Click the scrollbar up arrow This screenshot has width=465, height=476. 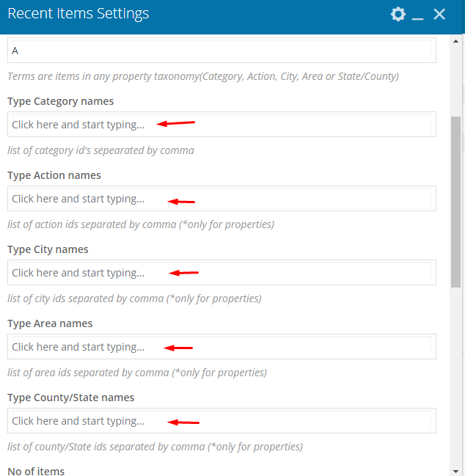(x=455, y=41)
